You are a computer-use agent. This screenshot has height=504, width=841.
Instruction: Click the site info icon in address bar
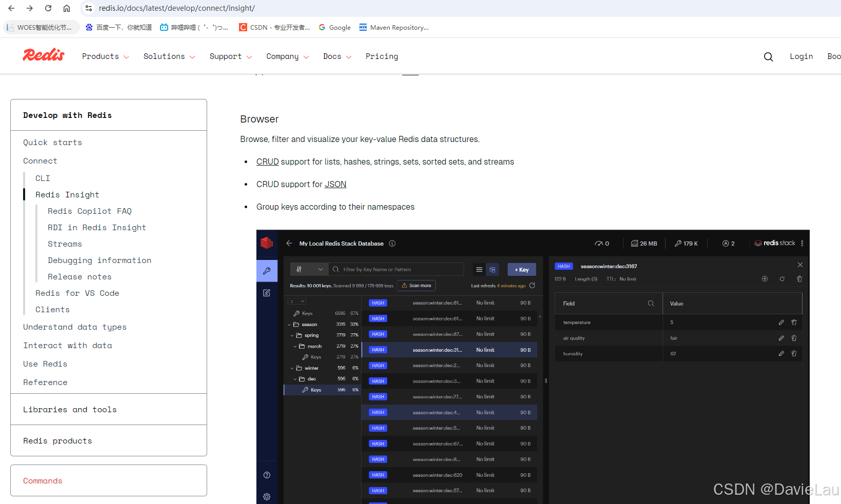89,8
